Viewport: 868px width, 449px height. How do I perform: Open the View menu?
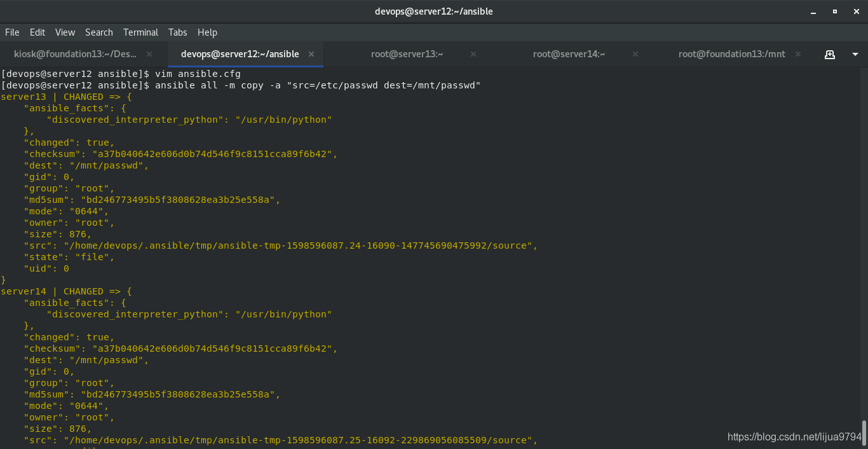[65, 32]
